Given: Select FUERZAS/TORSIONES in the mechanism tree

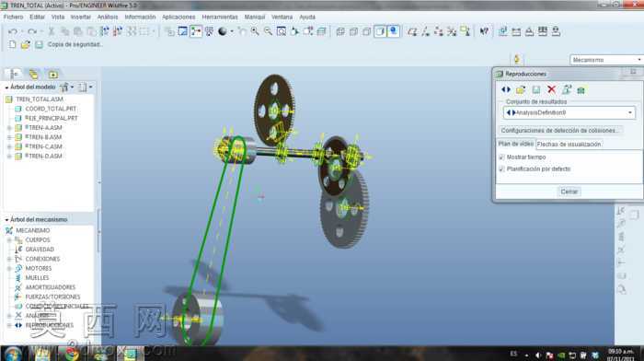Looking at the screenshot, I should [x=52, y=297].
